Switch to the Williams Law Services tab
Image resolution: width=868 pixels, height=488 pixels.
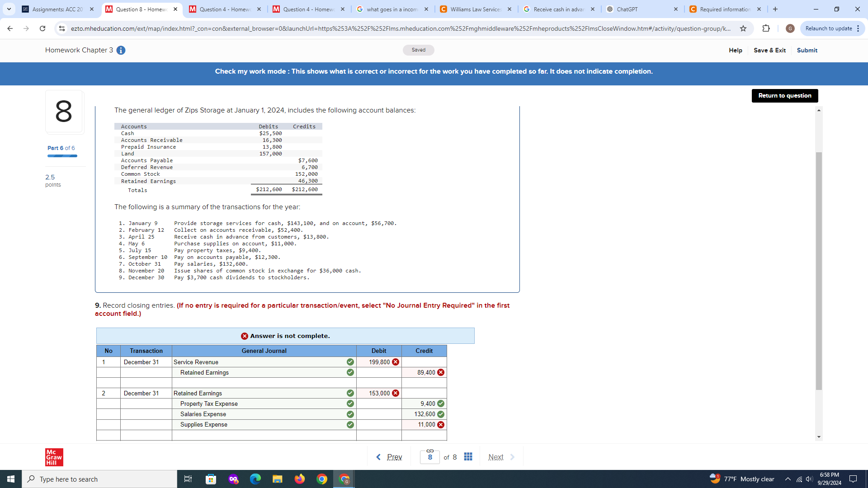pos(475,9)
